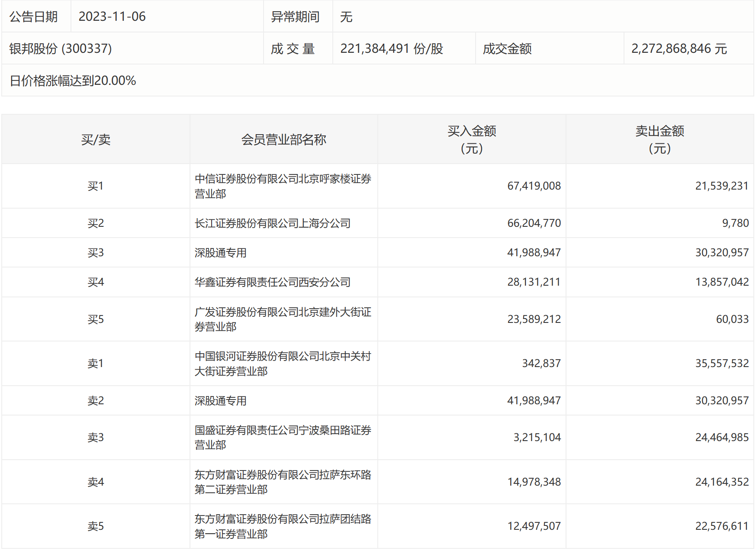Click the 买4 row label
756x551 pixels.
96,282
